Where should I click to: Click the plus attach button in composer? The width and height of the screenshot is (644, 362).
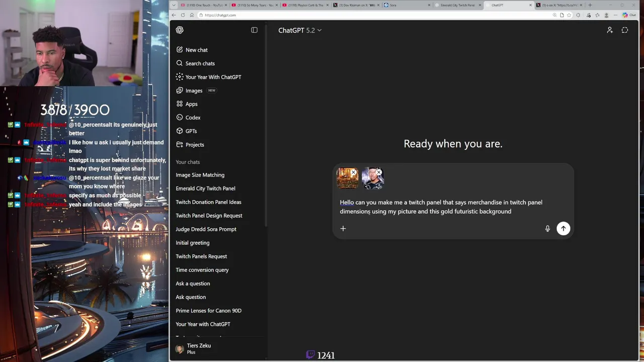[x=343, y=229]
